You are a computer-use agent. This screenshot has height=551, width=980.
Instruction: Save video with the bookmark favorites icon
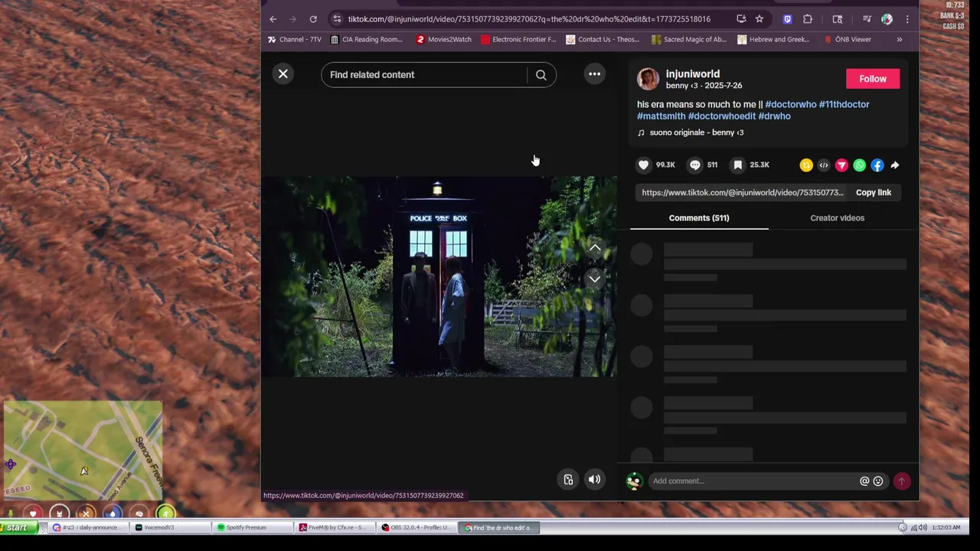click(738, 165)
